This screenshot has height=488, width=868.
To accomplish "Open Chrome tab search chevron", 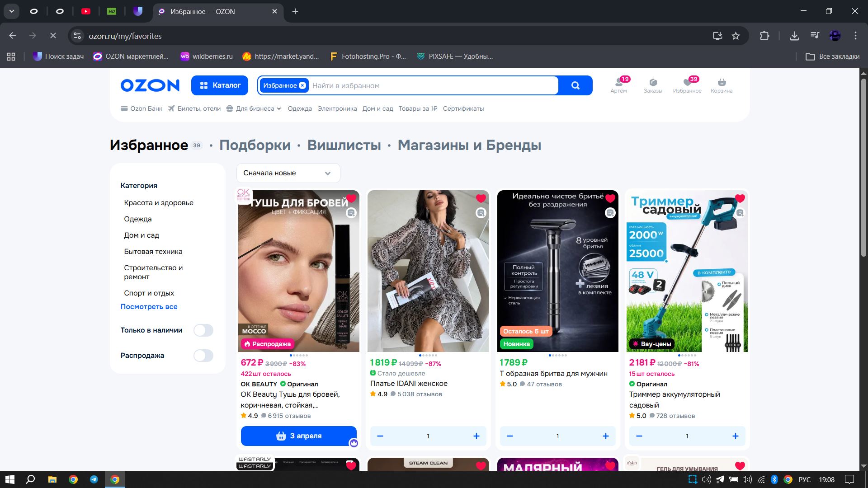I will coord(12,11).
